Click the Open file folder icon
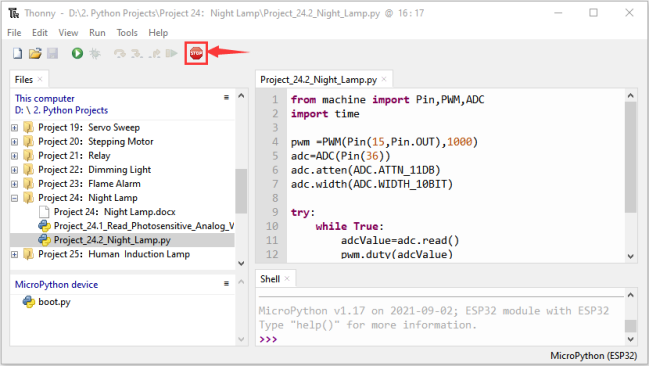The width and height of the screenshot is (650, 366). [35, 53]
